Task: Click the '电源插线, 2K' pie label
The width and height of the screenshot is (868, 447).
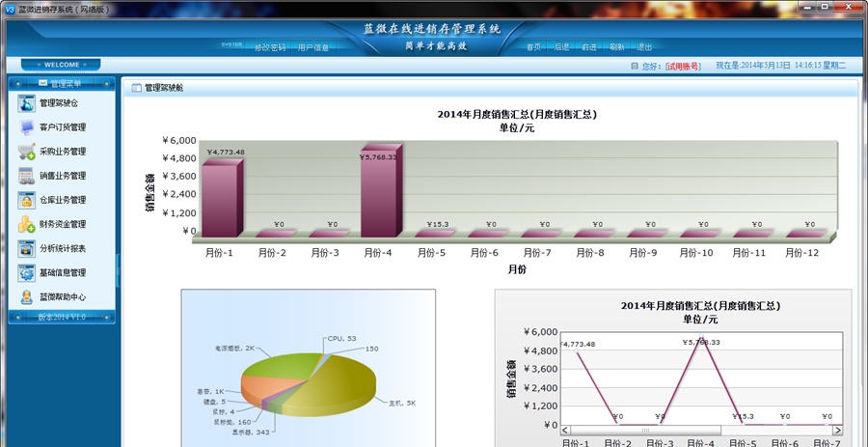Action: 234,349
